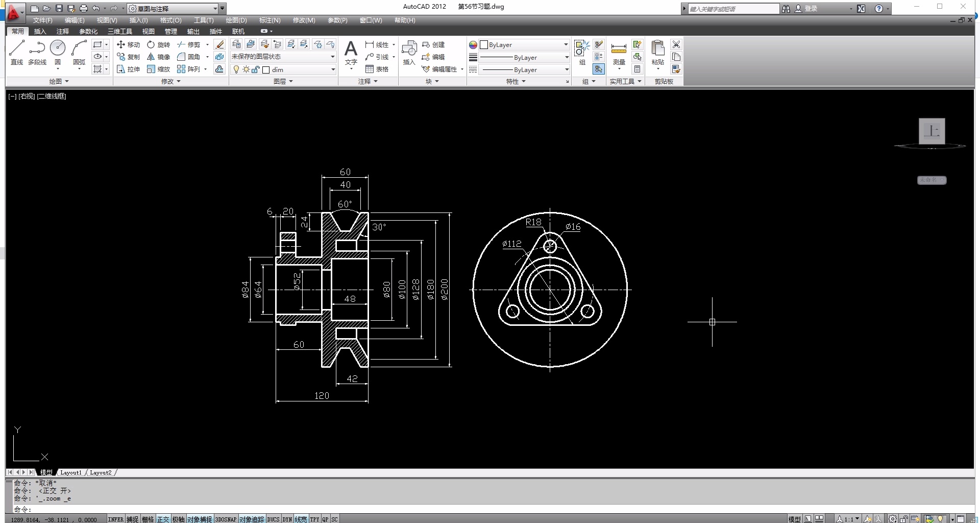This screenshot has width=980, height=523.
Task: Activate the Rotate (旋转) tool
Action: click(x=158, y=44)
